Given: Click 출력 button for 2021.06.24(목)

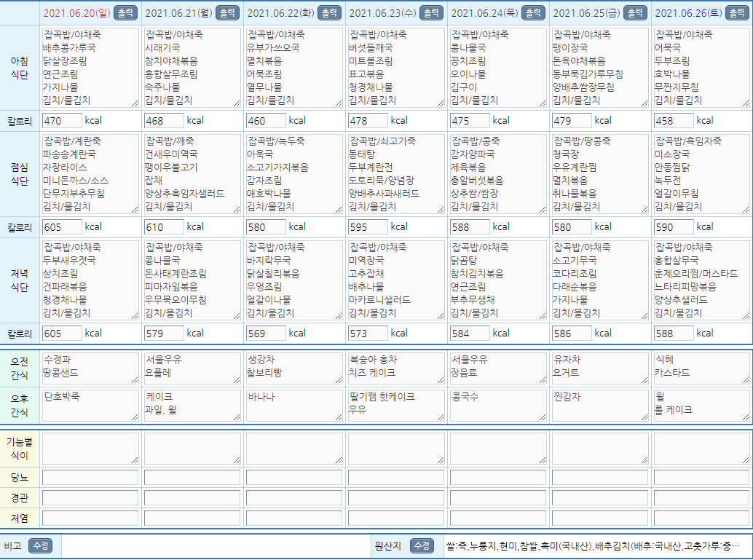Looking at the screenshot, I should pyautogui.click(x=534, y=13).
